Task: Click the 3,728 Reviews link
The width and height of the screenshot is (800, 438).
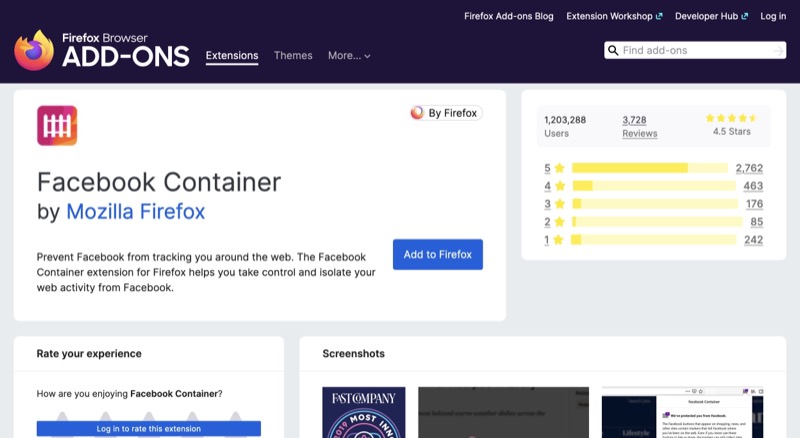Action: [640, 126]
